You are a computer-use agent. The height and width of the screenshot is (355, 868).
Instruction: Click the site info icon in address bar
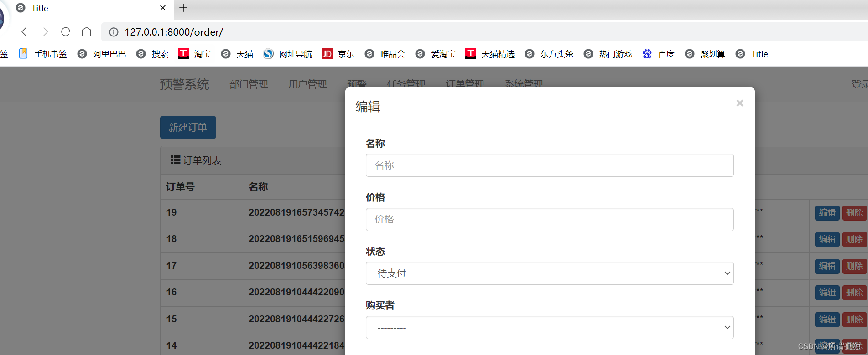point(114,32)
